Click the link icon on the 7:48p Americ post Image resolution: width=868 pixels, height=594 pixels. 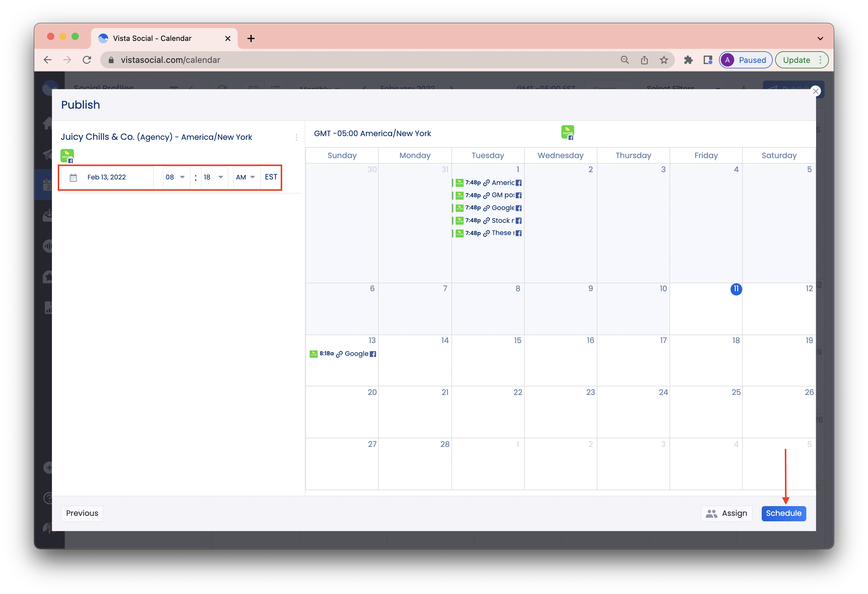486,183
